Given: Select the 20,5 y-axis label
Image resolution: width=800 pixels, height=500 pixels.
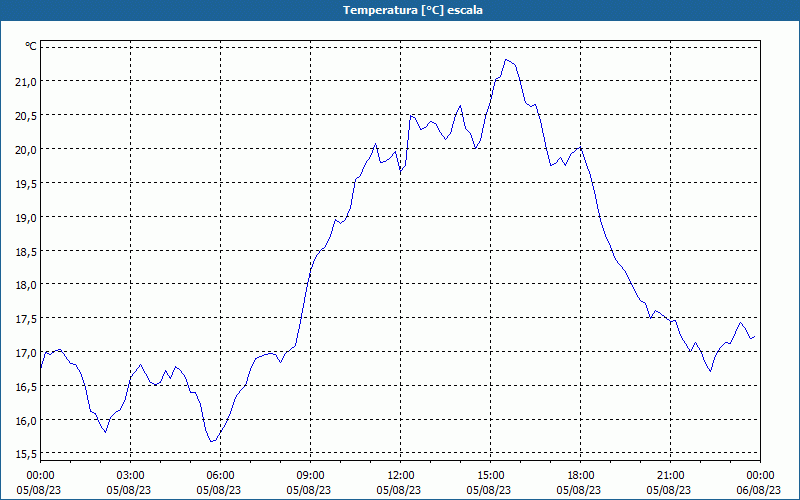Looking at the screenshot, I should coord(26,116).
